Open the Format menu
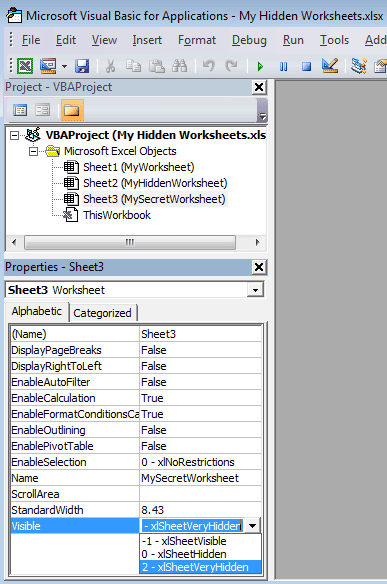Screen dimensions: 387x584 pos(197,40)
